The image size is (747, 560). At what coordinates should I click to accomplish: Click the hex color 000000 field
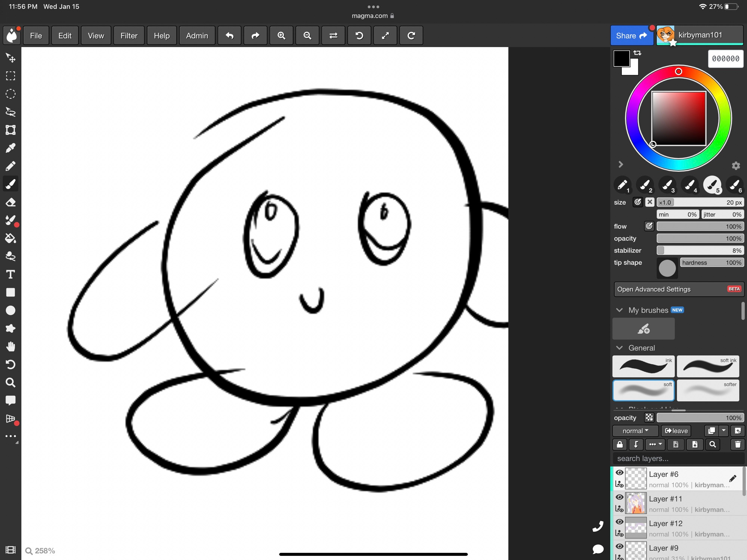coord(726,59)
